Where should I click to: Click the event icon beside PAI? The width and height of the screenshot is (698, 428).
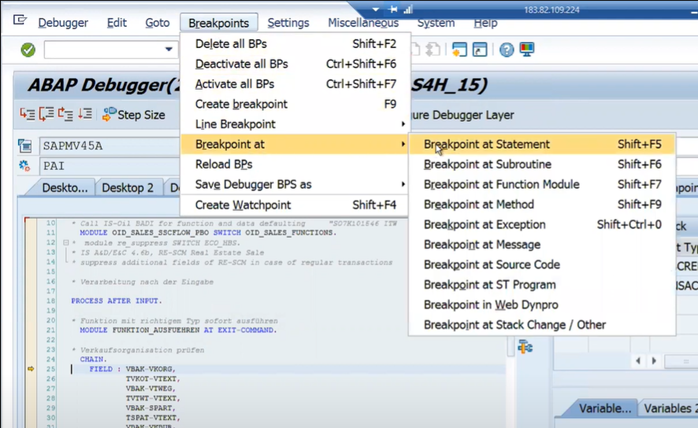pos(25,166)
